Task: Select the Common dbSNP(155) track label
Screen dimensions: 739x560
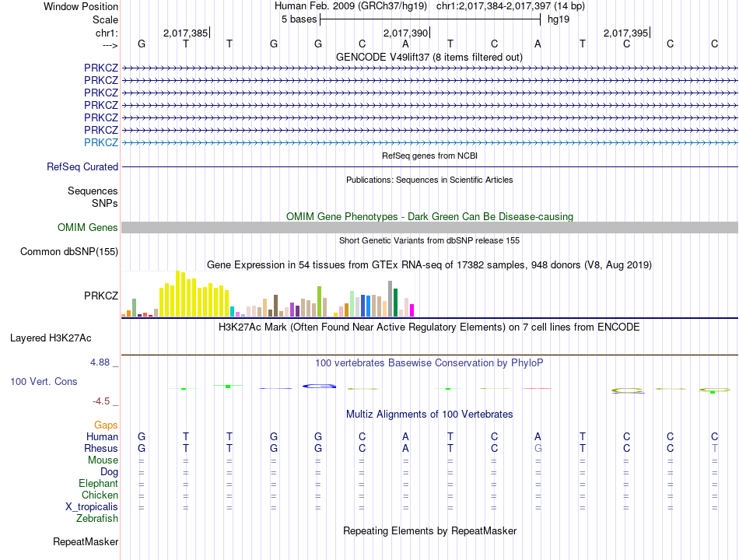Action: coord(68,252)
